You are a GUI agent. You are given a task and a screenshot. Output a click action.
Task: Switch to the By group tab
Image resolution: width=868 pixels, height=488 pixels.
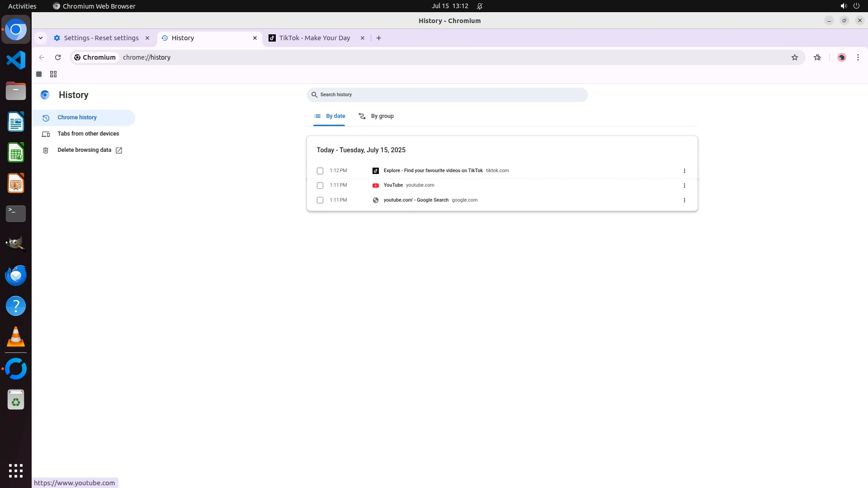point(376,116)
